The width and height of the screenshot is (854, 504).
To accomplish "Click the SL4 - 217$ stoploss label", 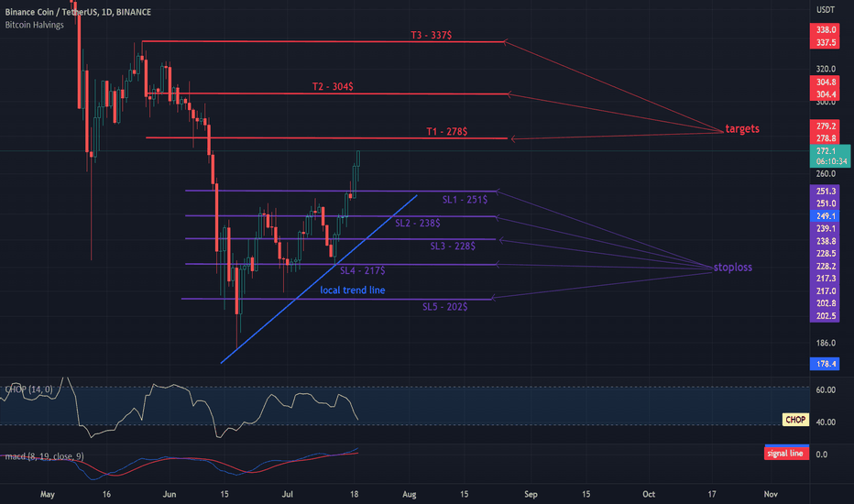I will (x=362, y=271).
